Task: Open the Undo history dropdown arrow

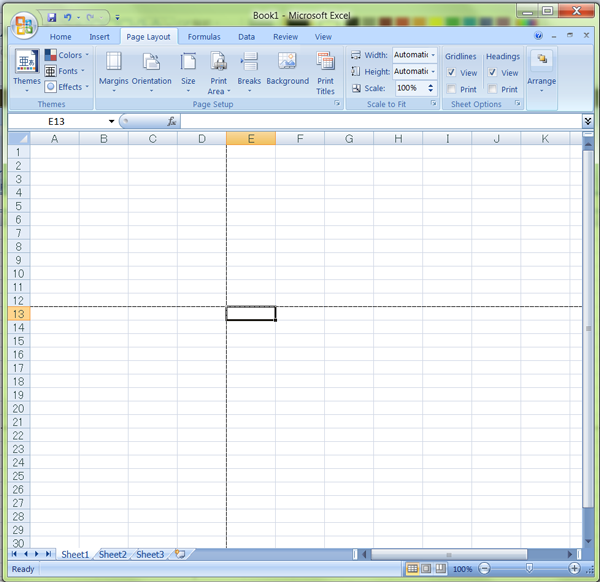Action: (78, 18)
